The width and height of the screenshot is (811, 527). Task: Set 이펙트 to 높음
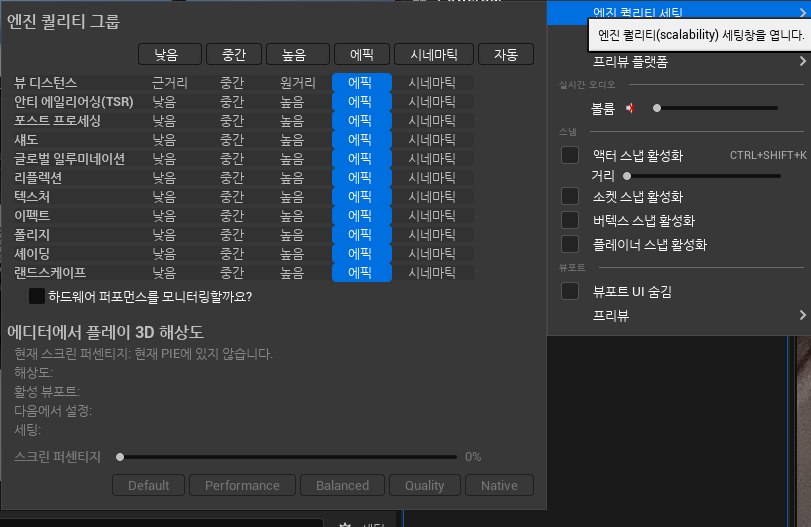coord(292,216)
